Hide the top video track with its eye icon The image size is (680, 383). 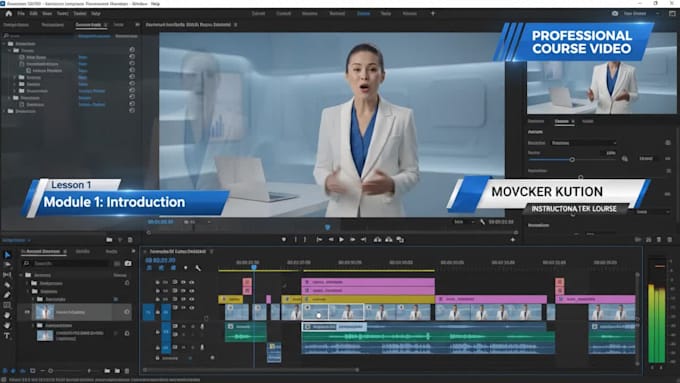tap(191, 282)
